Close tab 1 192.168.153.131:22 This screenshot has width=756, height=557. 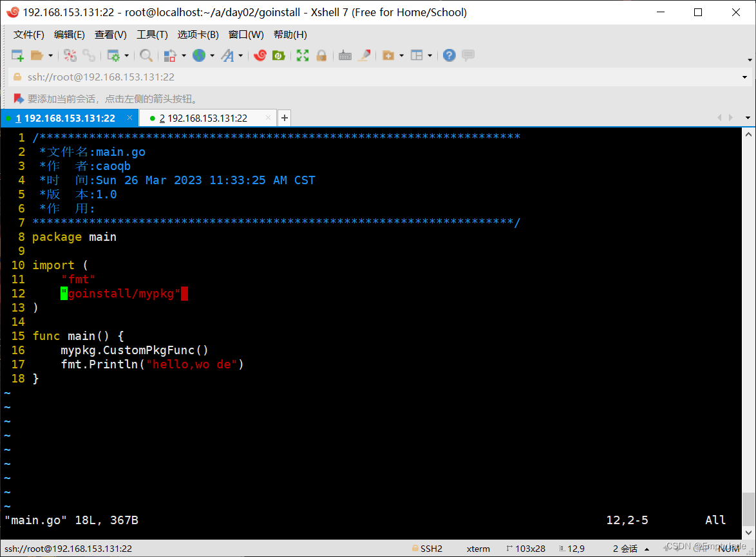[x=129, y=118]
